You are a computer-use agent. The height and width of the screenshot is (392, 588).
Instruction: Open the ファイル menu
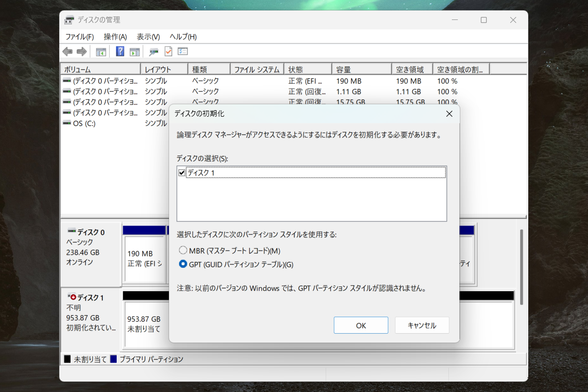pyautogui.click(x=79, y=36)
